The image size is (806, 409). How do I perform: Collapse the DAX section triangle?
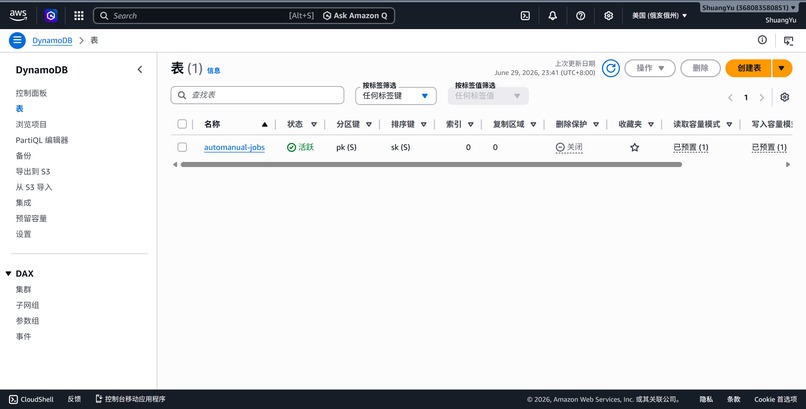pos(8,273)
